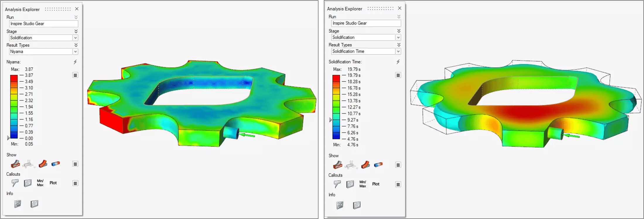Image resolution: width=644 pixels, height=219 pixels.
Task: Collapse the Stage section in right panel
Action: [x=399, y=31]
